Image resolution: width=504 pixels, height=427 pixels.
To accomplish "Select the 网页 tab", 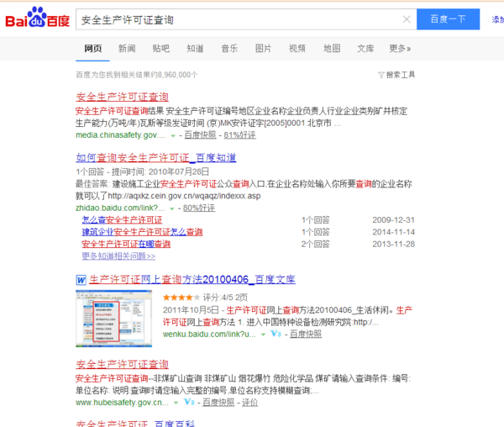I will (x=93, y=49).
